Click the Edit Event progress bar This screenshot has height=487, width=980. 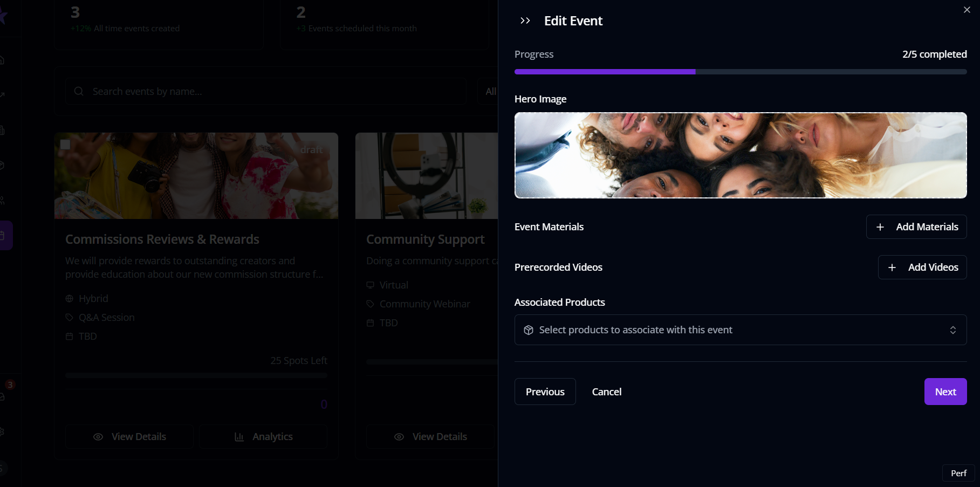click(741, 72)
